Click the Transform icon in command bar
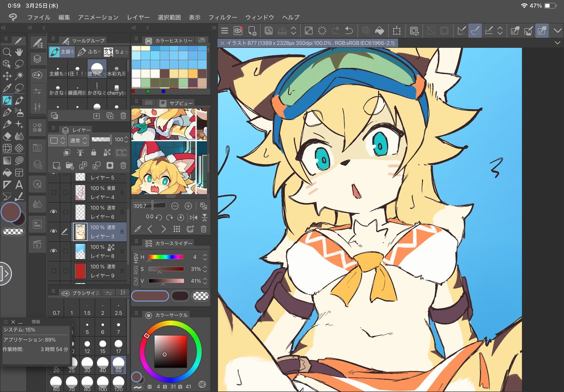The height and width of the screenshot is (392, 564). (x=397, y=31)
